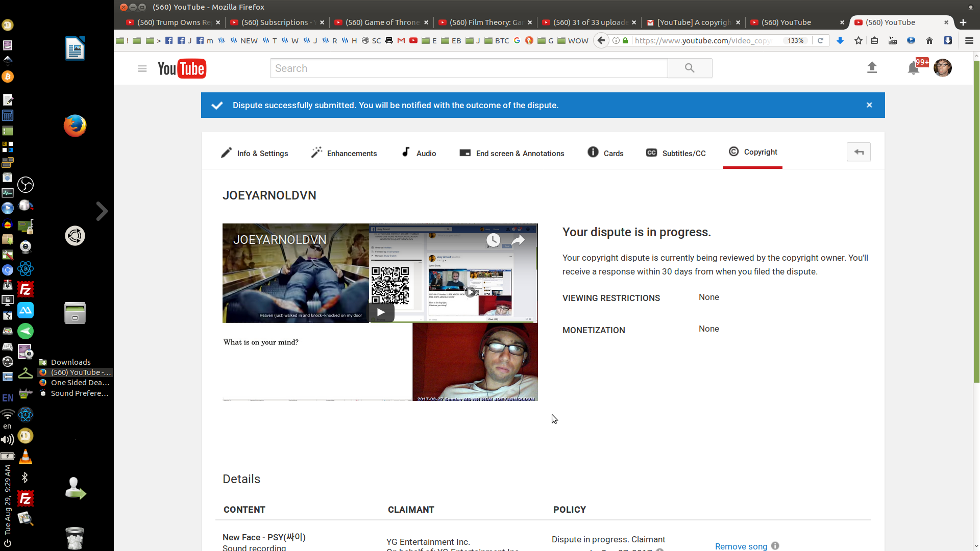This screenshot has height=551, width=980.
Task: Reload the page with the Firefox refresh icon
Action: pos(820,40)
